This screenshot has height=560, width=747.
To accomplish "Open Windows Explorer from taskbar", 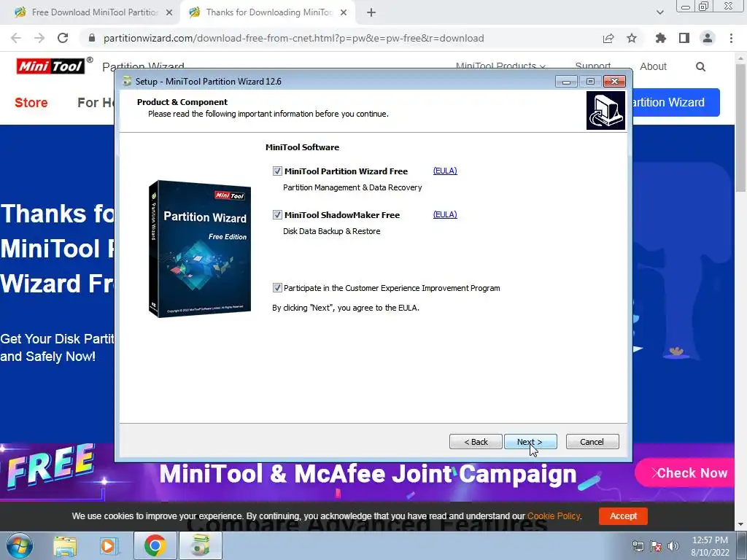I will tap(65, 545).
